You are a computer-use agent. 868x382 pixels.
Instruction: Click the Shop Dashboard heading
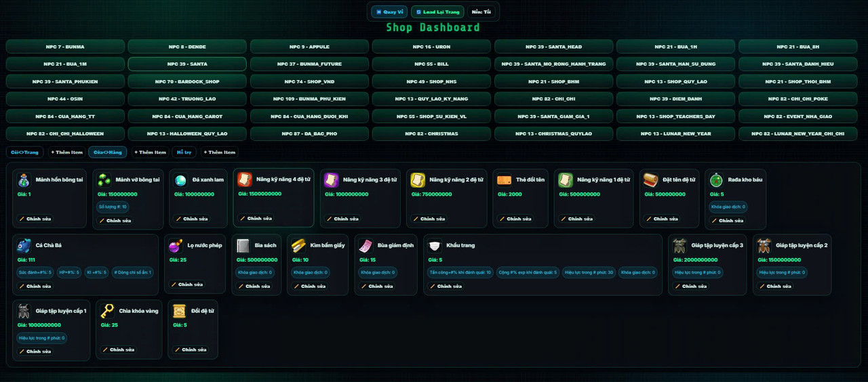coord(433,28)
